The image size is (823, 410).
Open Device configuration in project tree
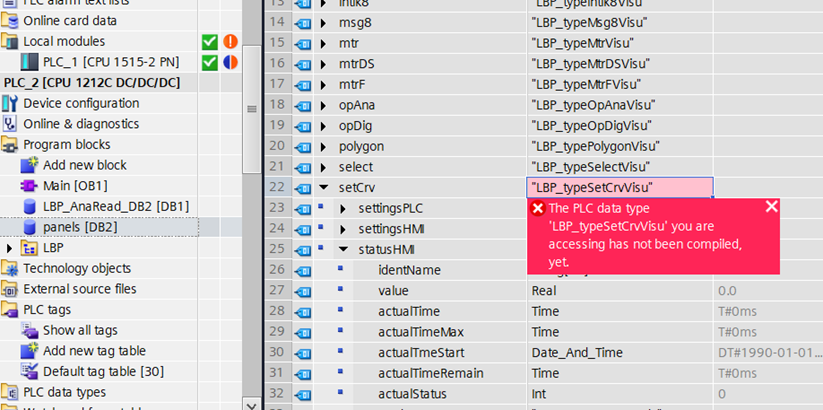tap(81, 103)
